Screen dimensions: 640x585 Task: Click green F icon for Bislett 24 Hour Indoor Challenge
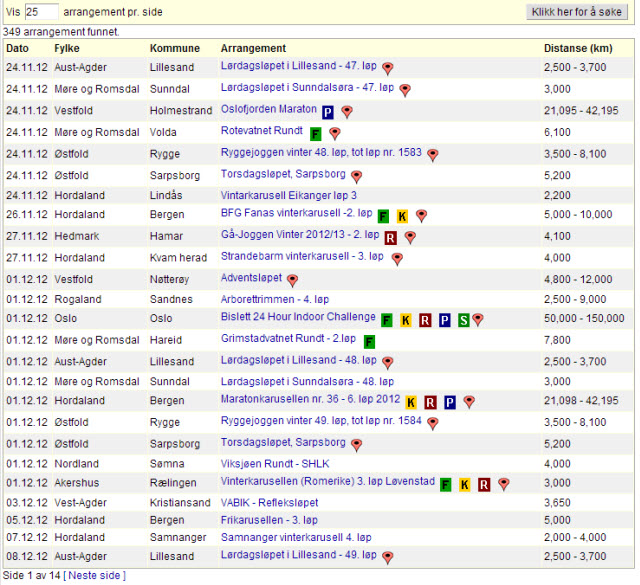(x=387, y=320)
